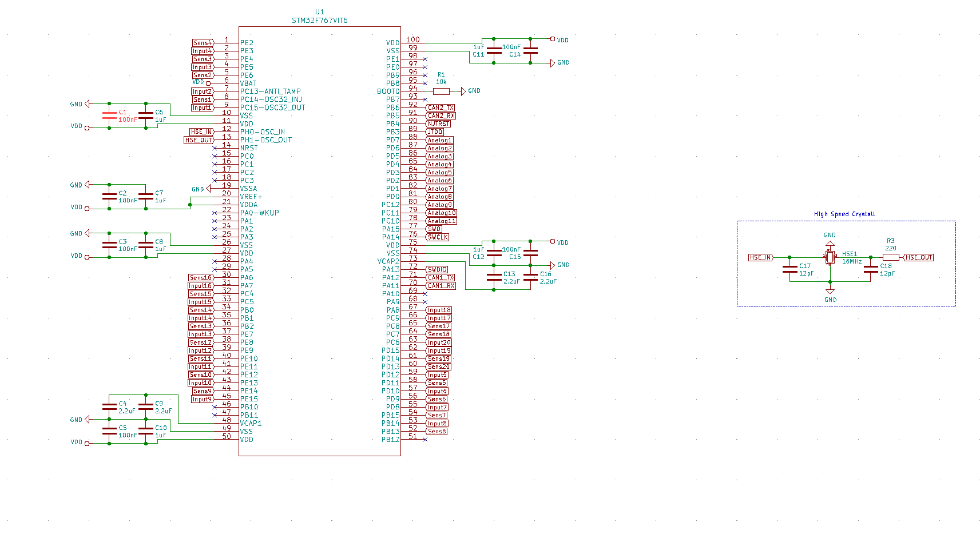980x542 pixels.
Task: Select the SWDIO net label
Action: coord(437,269)
